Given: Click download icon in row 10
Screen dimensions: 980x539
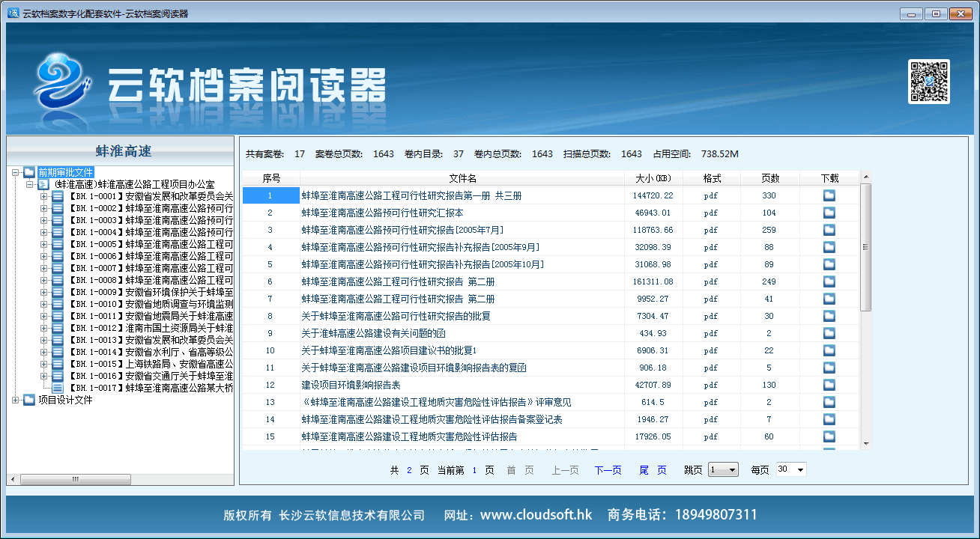Looking at the screenshot, I should (x=829, y=350).
